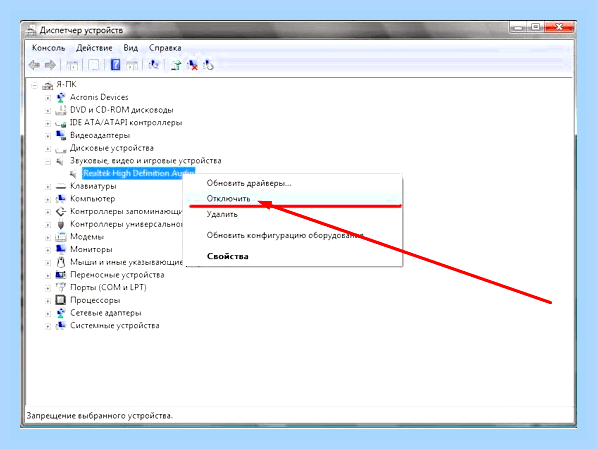Expand the Видеоадаптеры node
The image size is (597, 449).
point(48,136)
